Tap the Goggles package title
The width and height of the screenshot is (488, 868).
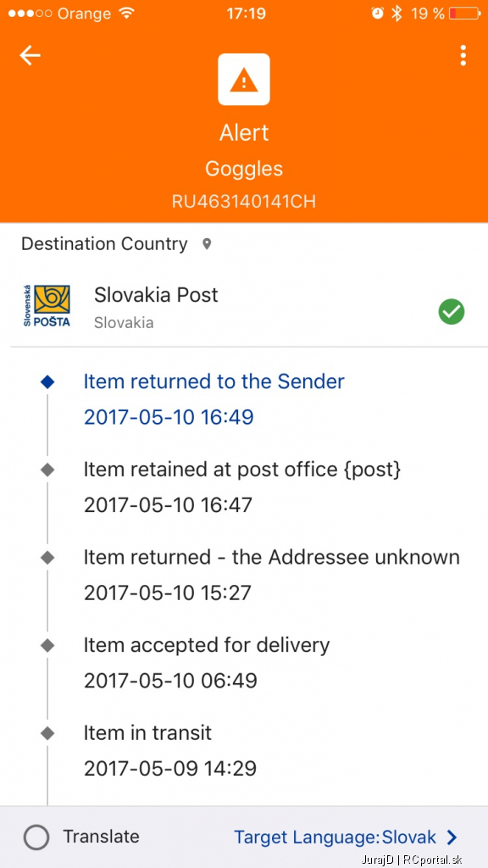pos(244,169)
